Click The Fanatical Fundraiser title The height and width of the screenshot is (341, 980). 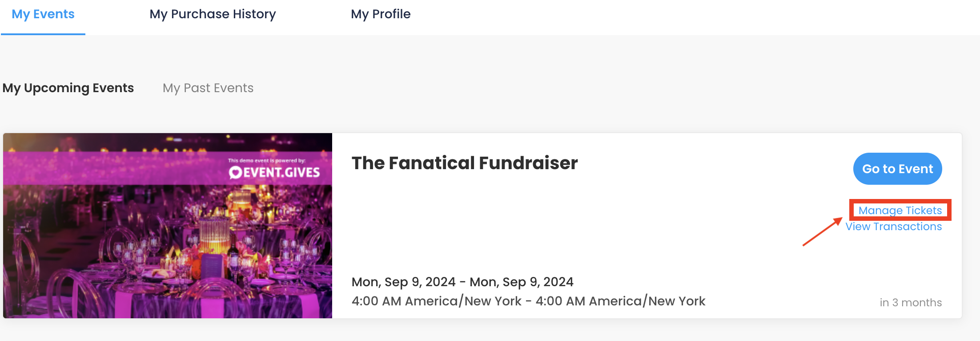click(x=465, y=163)
